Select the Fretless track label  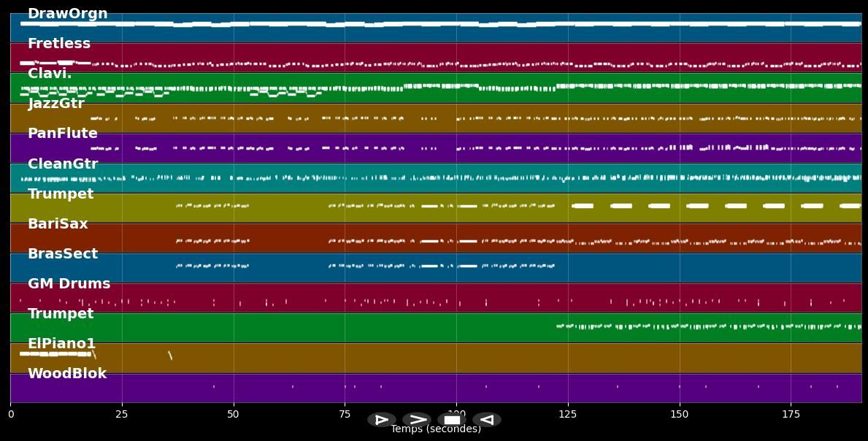(59, 44)
